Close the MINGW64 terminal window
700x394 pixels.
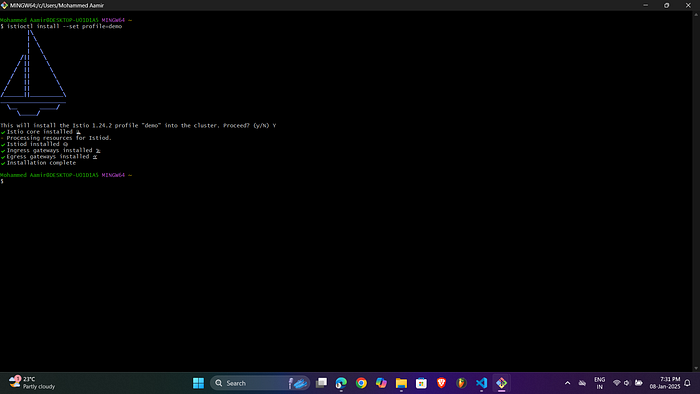click(x=688, y=5)
